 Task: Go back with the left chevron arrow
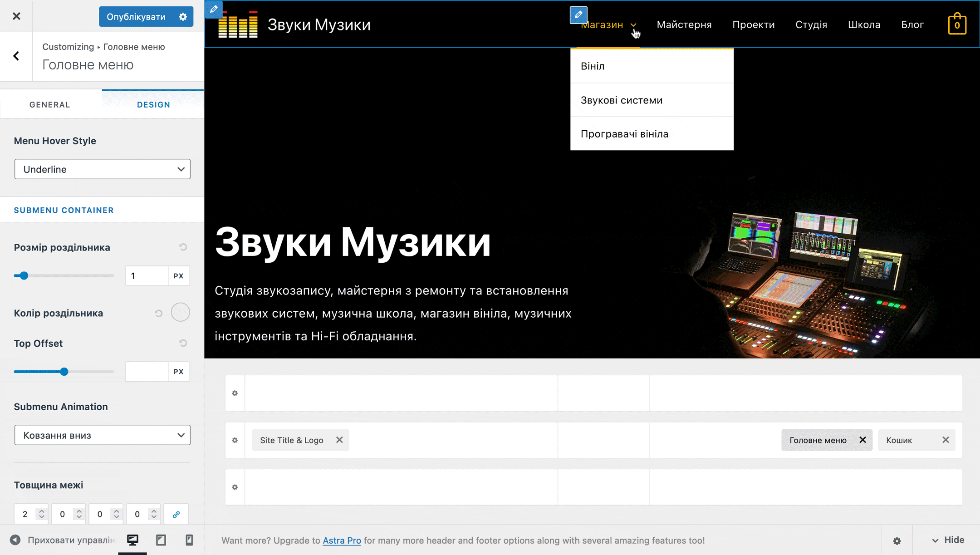pyautogui.click(x=16, y=56)
